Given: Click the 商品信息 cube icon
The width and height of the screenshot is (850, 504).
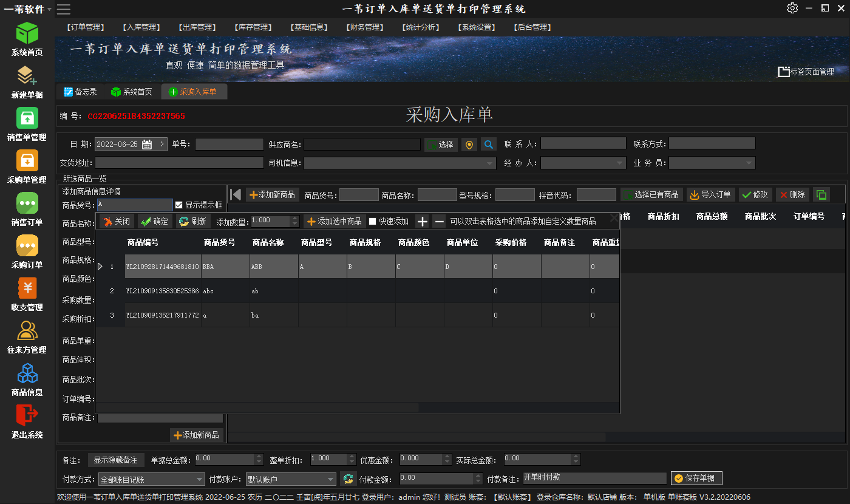Looking at the screenshot, I should (27, 373).
